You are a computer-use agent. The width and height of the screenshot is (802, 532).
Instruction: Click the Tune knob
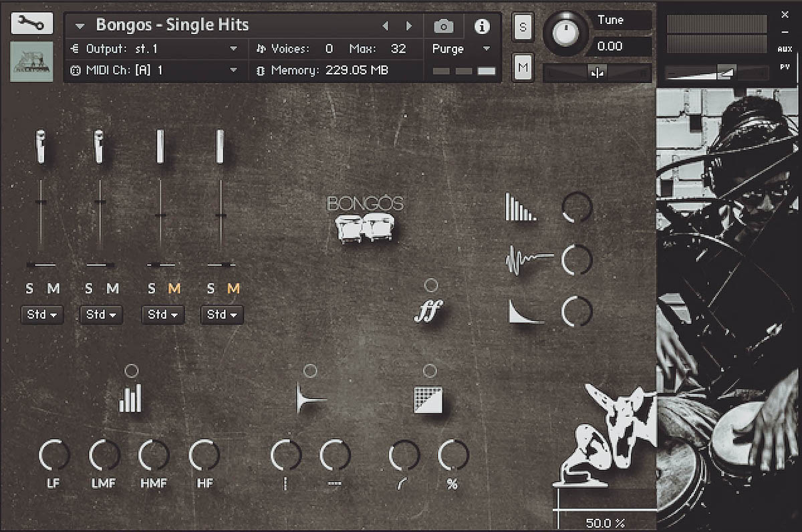[567, 33]
